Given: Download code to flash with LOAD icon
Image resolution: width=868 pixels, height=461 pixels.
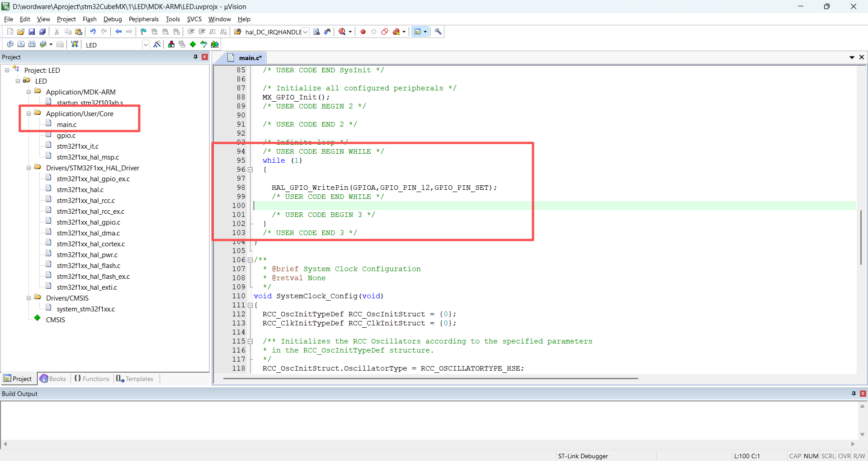Looking at the screenshot, I should coord(75,44).
